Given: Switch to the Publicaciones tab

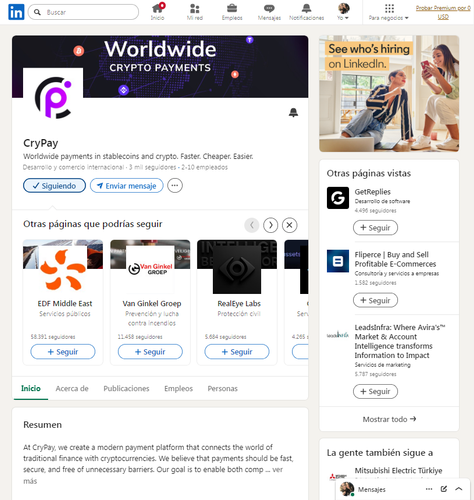Looking at the screenshot, I should pyautogui.click(x=126, y=389).
